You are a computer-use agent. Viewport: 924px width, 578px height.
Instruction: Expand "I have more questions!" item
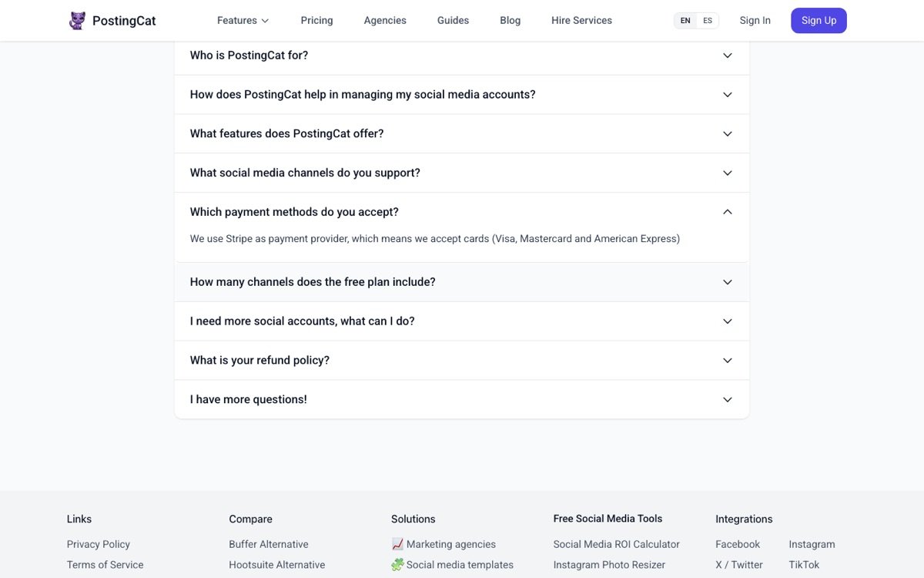pos(462,400)
